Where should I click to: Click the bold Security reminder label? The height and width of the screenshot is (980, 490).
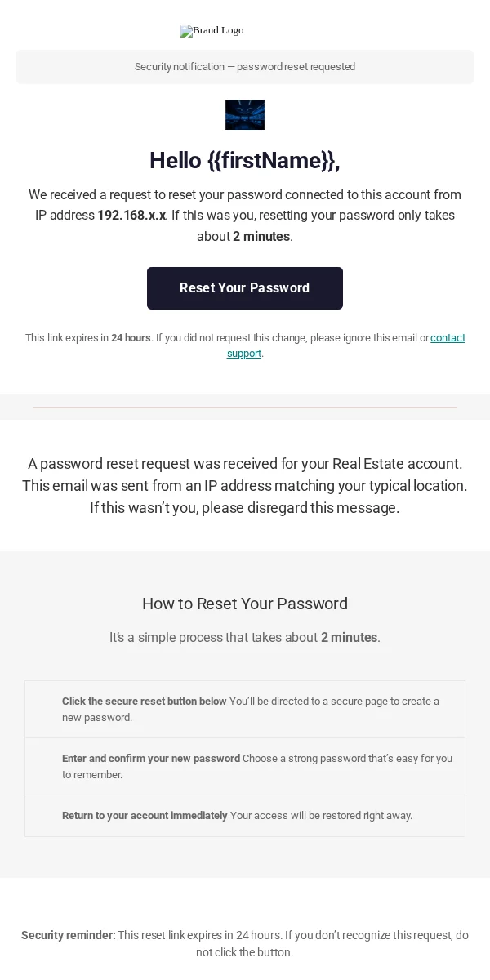69,936
